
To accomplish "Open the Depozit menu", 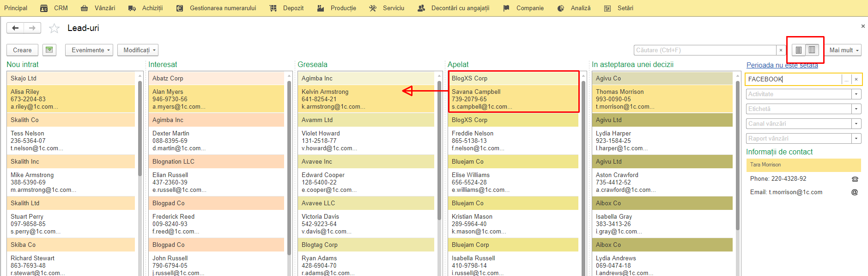I will point(287,8).
